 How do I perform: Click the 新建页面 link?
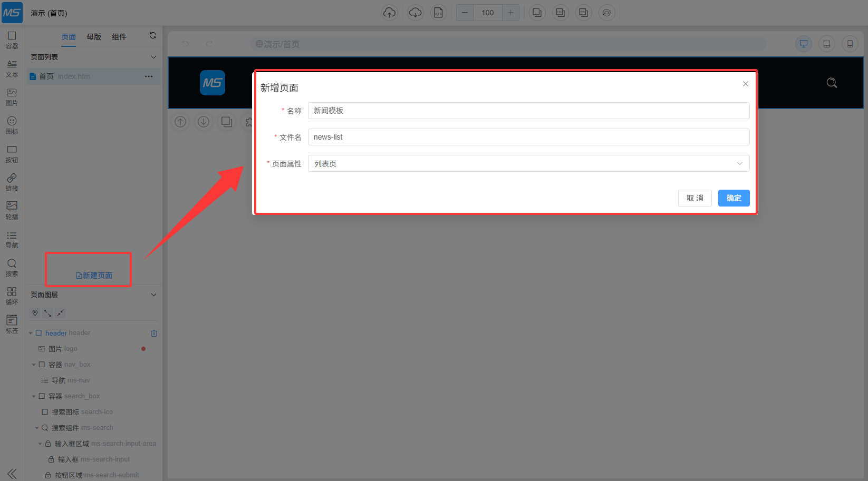pyautogui.click(x=94, y=276)
